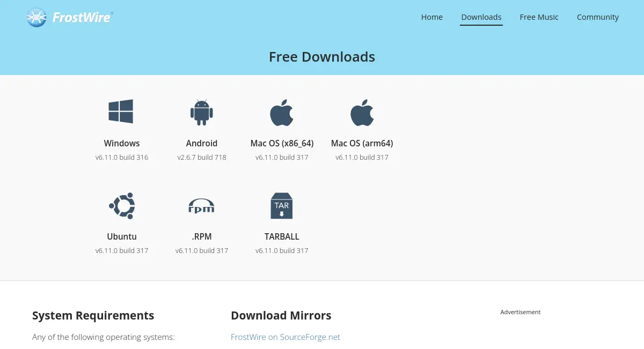Click the TAR tarball download icon
Screen dimensions: 644x349
point(282,206)
